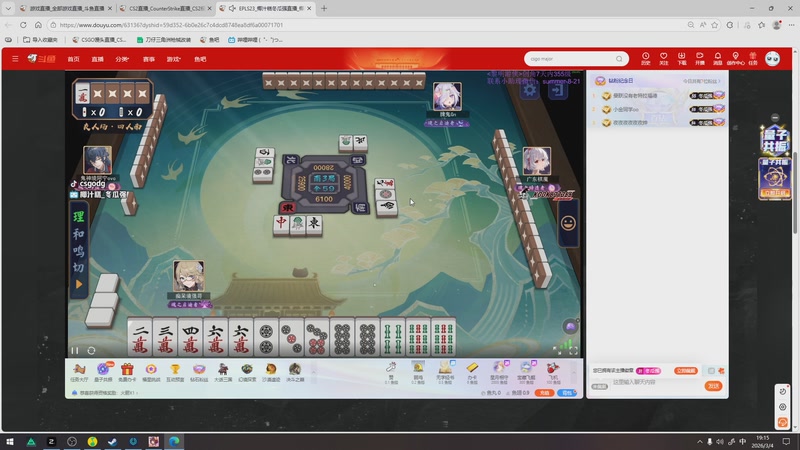Open 免费办卡 gift box icon
Image resolution: width=800 pixels, height=450 pixels.
pos(127,372)
